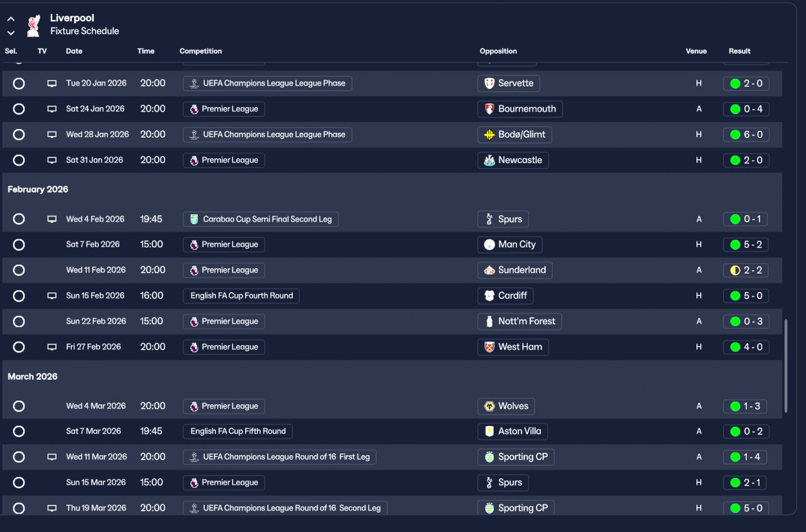Click the down chevron beside Fixture Schedule
The height and width of the screenshot is (532, 806).
click(x=11, y=33)
